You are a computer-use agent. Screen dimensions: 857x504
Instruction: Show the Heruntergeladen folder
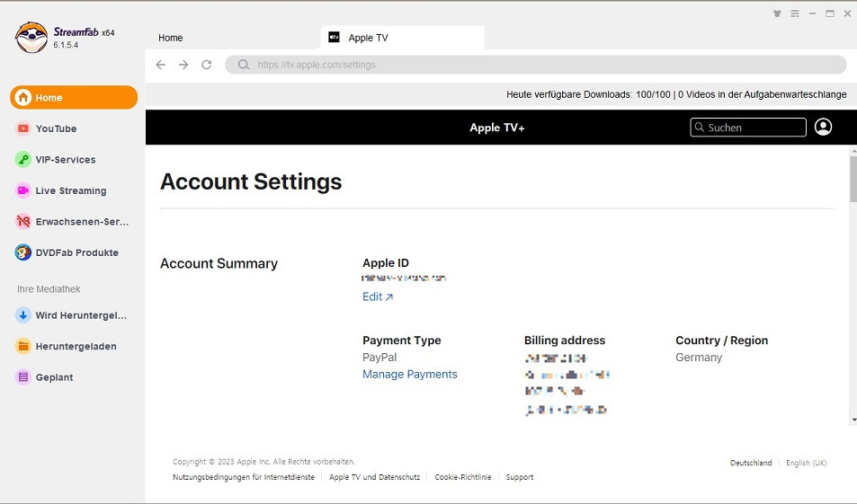tap(76, 346)
